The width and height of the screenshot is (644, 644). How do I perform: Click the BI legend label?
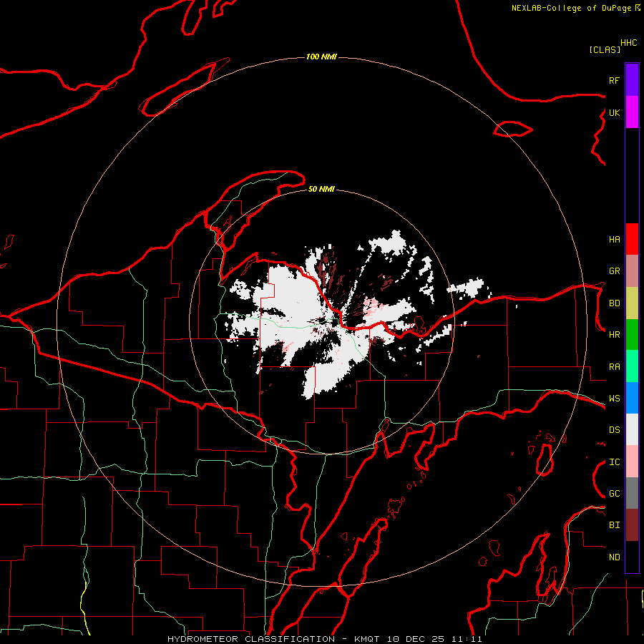click(614, 525)
